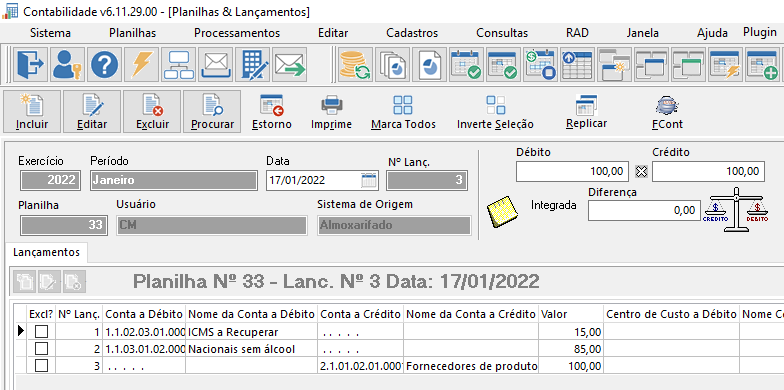This screenshot has height=390, width=784.
Task: Click the Imprime printer button
Action: click(x=332, y=112)
